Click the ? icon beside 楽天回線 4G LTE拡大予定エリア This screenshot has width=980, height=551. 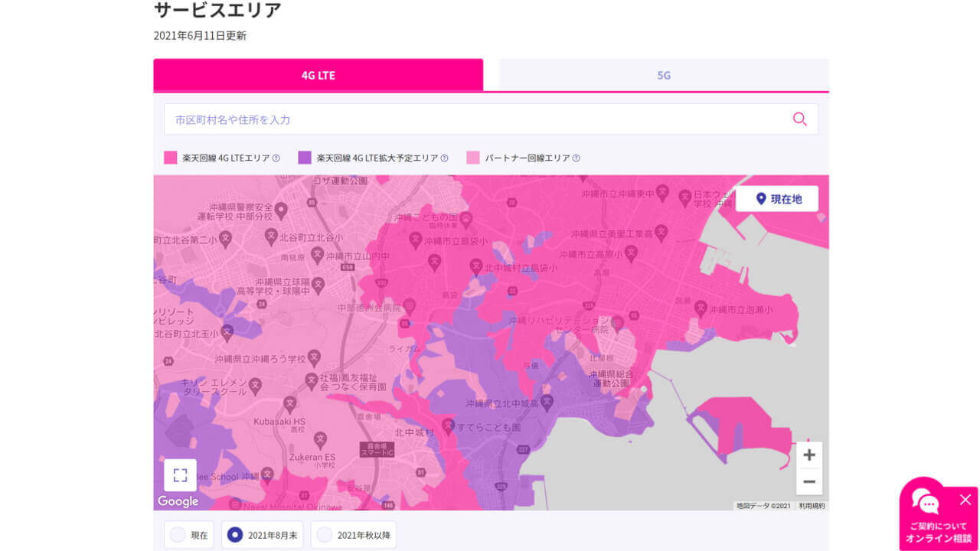(444, 157)
